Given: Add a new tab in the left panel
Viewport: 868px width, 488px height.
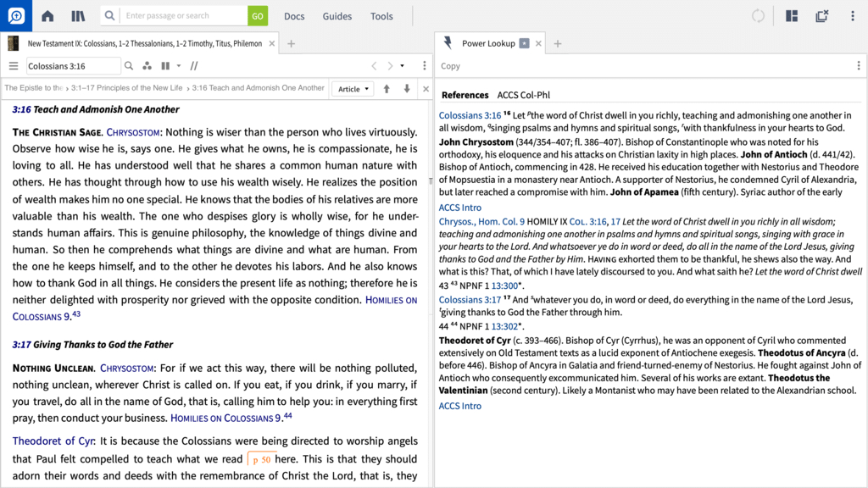Looking at the screenshot, I should click(x=292, y=44).
